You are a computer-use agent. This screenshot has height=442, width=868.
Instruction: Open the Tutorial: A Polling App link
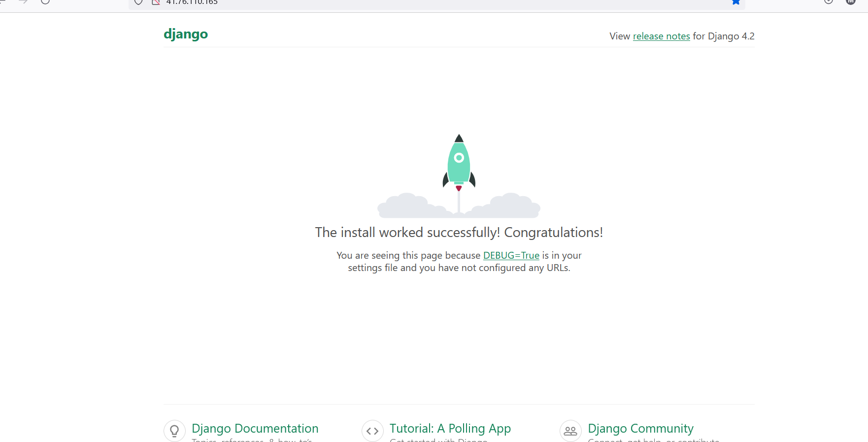tap(450, 428)
